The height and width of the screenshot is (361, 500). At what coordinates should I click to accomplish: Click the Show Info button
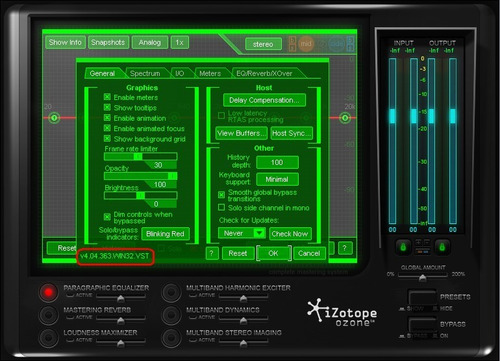coord(65,42)
